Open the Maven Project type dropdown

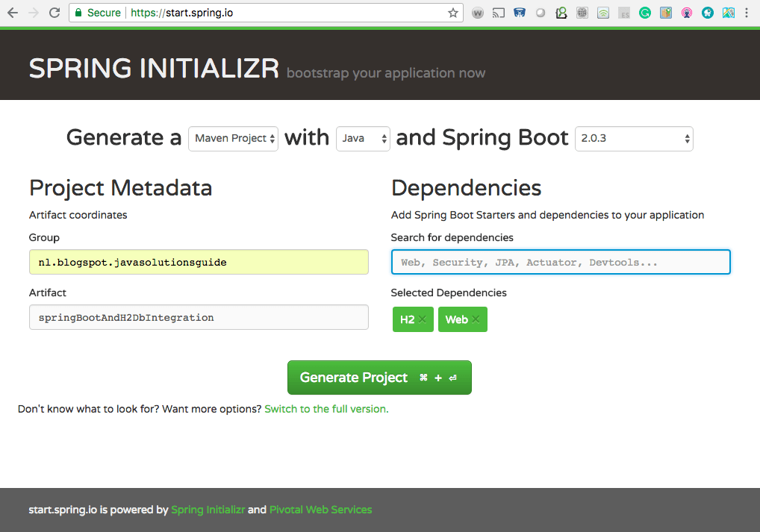point(233,139)
